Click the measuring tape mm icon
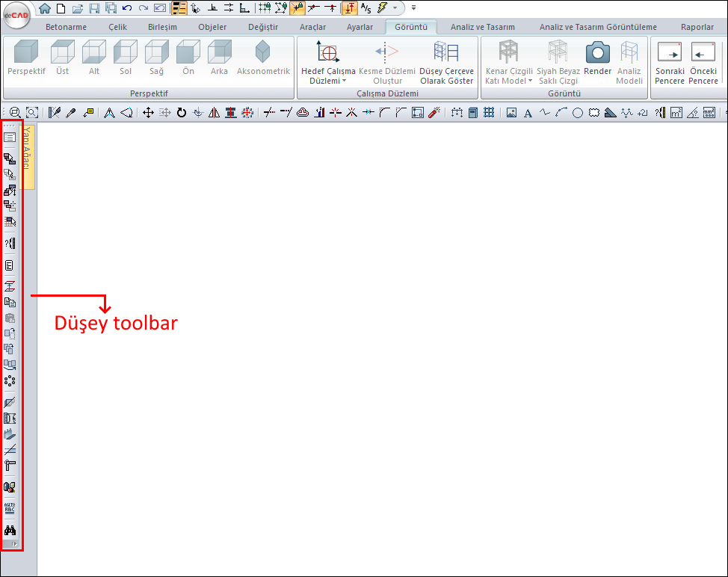This screenshot has height=577, width=728. [x=709, y=112]
